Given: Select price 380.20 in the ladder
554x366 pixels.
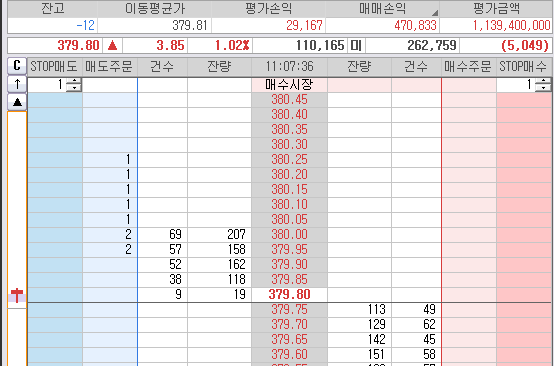Looking at the screenshot, I should [289, 175].
